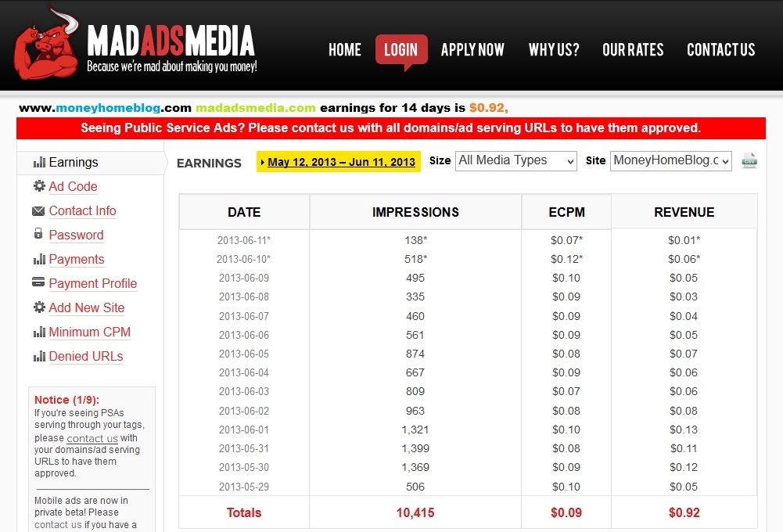Go to the Home navigation item
This screenshot has height=532, width=783.
tap(344, 50)
